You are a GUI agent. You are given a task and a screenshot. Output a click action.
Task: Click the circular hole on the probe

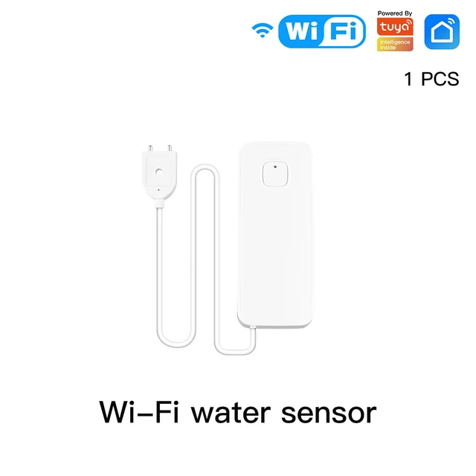click(x=158, y=172)
